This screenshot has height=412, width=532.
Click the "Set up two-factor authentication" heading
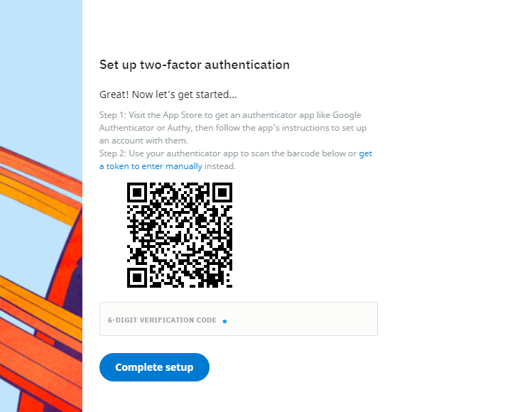pos(194,65)
